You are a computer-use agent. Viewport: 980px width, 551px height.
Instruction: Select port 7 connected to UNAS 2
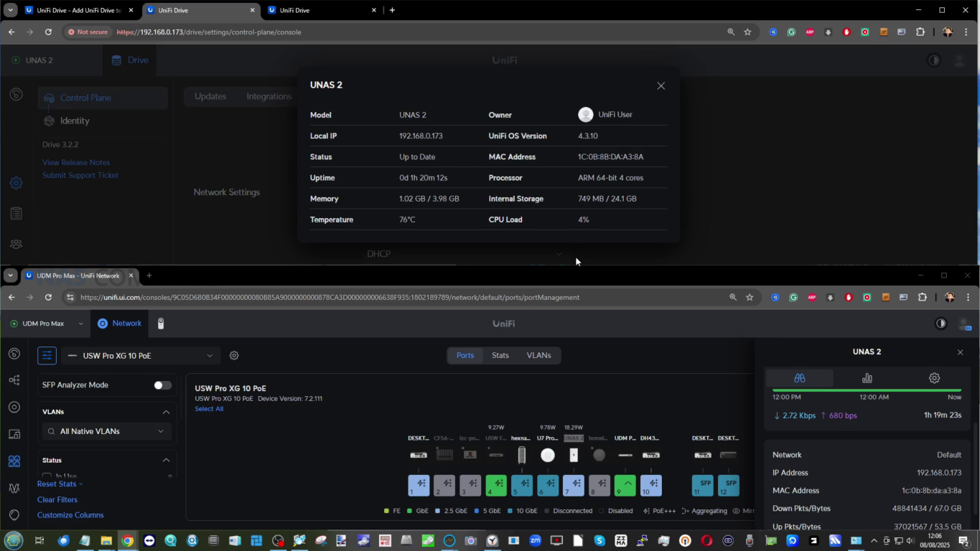pyautogui.click(x=574, y=486)
